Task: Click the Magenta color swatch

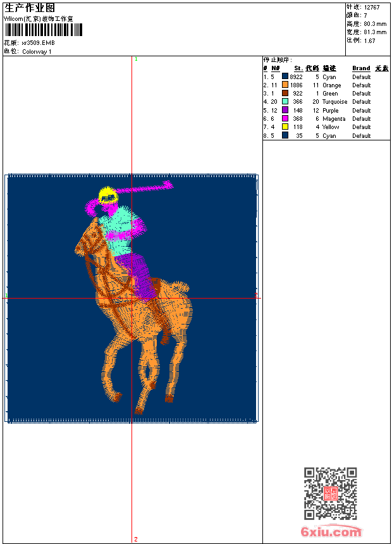Action: click(285, 118)
